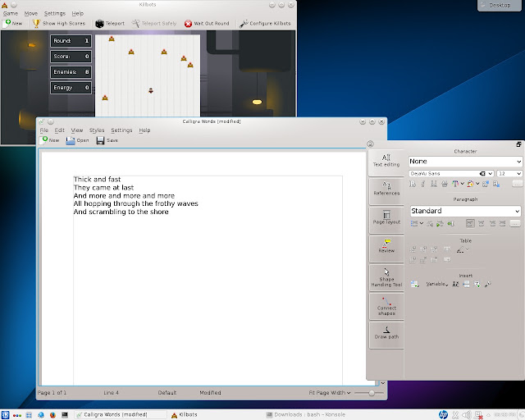Image resolution: width=525 pixels, height=420 pixels.
Task: Launch Firefox from the taskbar
Action: point(52,415)
